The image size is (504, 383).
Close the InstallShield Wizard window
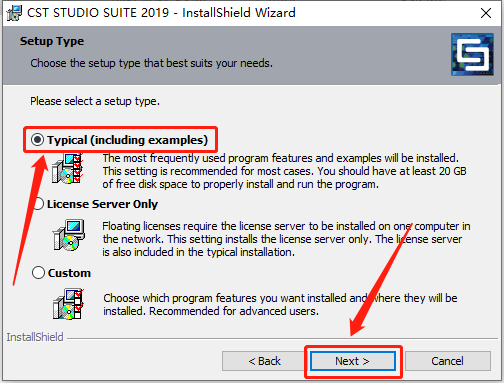coord(486,13)
